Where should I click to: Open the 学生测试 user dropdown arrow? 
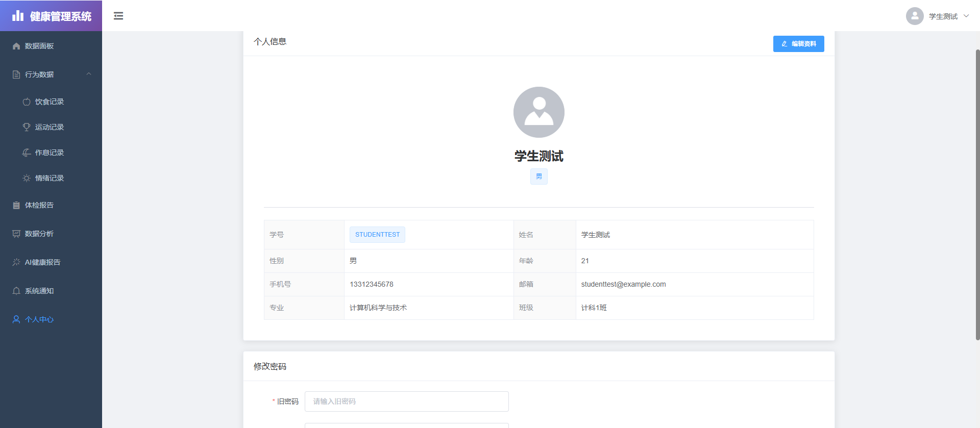point(966,16)
